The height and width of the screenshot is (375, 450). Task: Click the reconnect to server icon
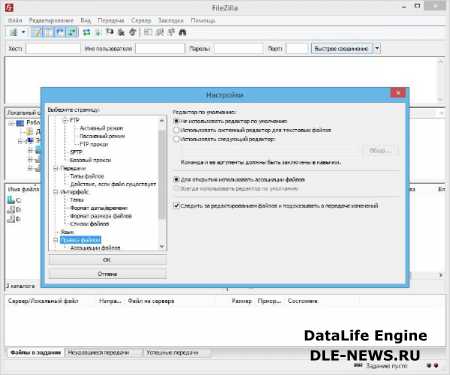click(x=133, y=32)
